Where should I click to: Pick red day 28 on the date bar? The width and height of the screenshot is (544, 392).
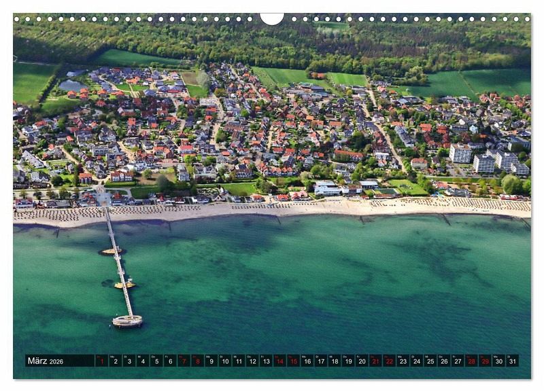471,361
